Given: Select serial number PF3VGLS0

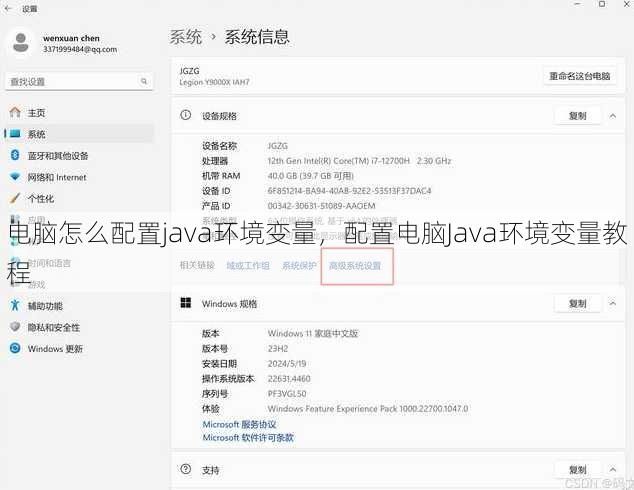Looking at the screenshot, I should pyautogui.click(x=287, y=393).
